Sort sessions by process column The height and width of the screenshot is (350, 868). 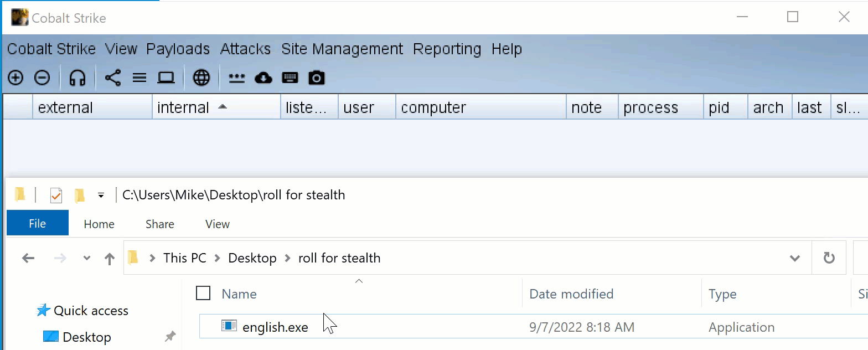pyautogui.click(x=661, y=107)
